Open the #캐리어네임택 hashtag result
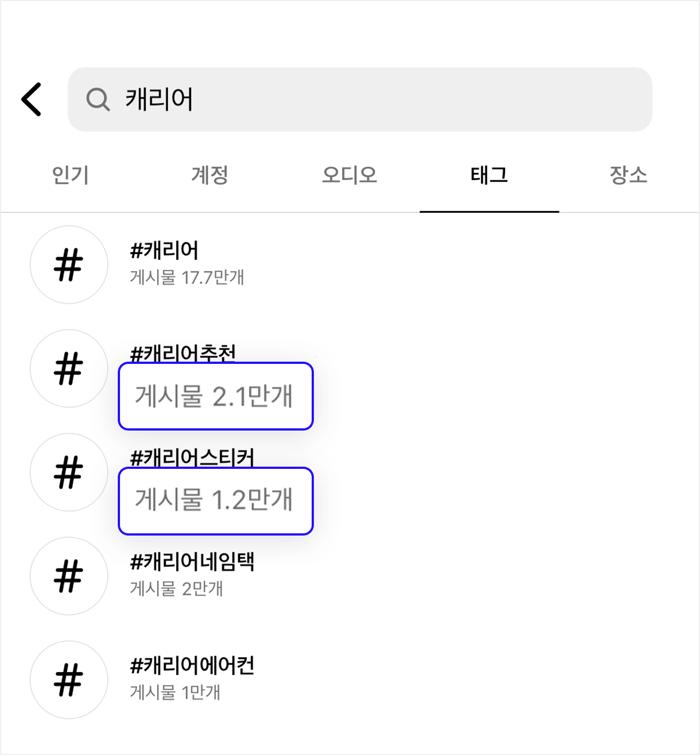This screenshot has width=700, height=755. [x=192, y=562]
